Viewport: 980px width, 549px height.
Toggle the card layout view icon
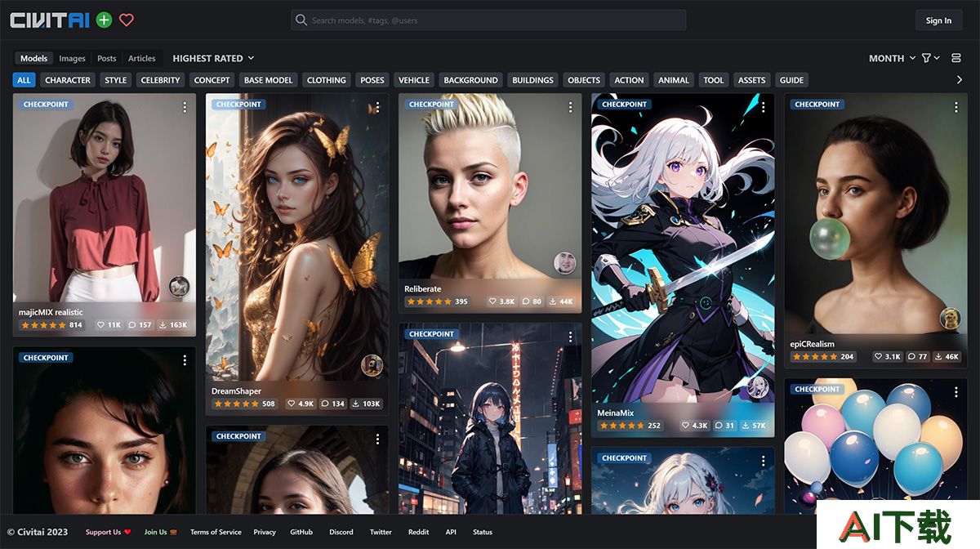pos(956,58)
